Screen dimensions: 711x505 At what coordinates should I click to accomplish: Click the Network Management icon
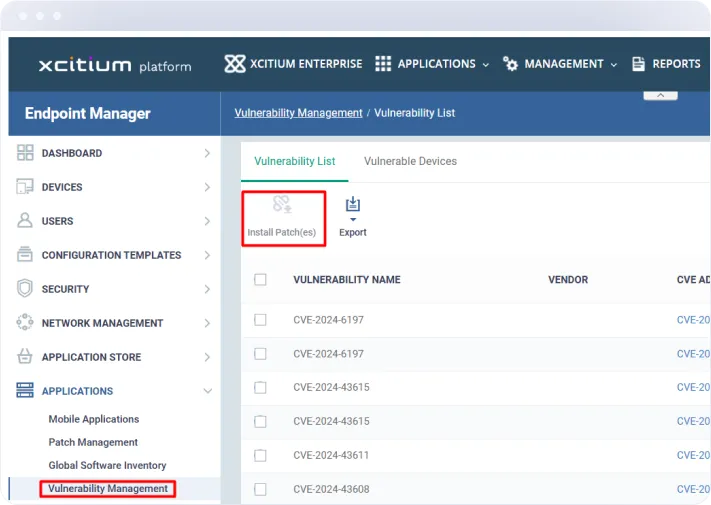pos(25,323)
